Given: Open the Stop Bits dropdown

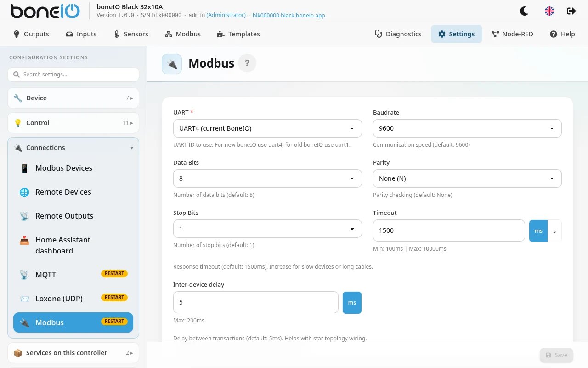Looking at the screenshot, I should (267, 229).
